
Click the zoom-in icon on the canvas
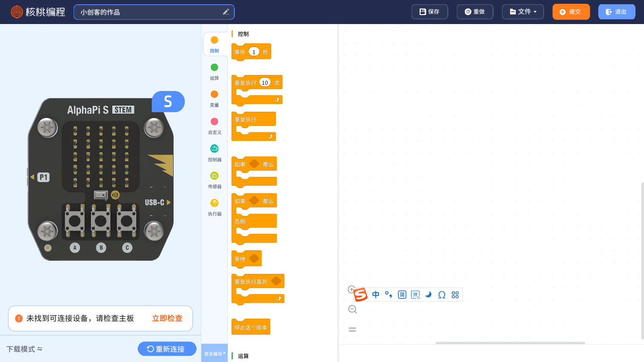(352, 289)
